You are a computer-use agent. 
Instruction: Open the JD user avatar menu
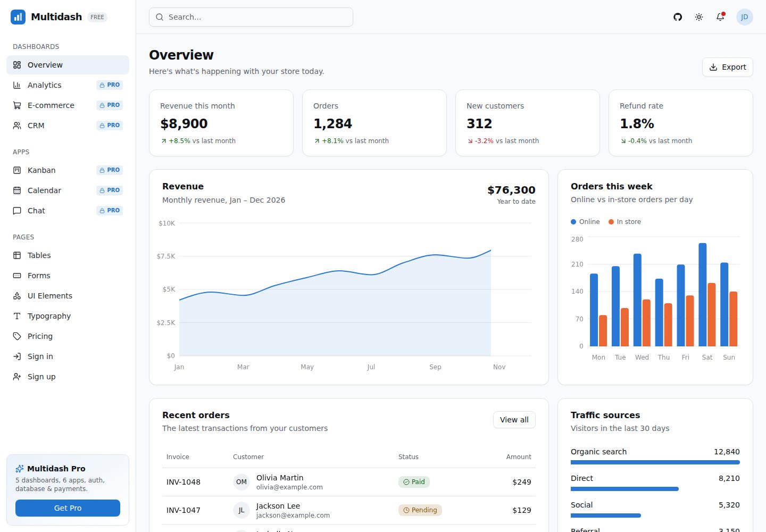(745, 17)
